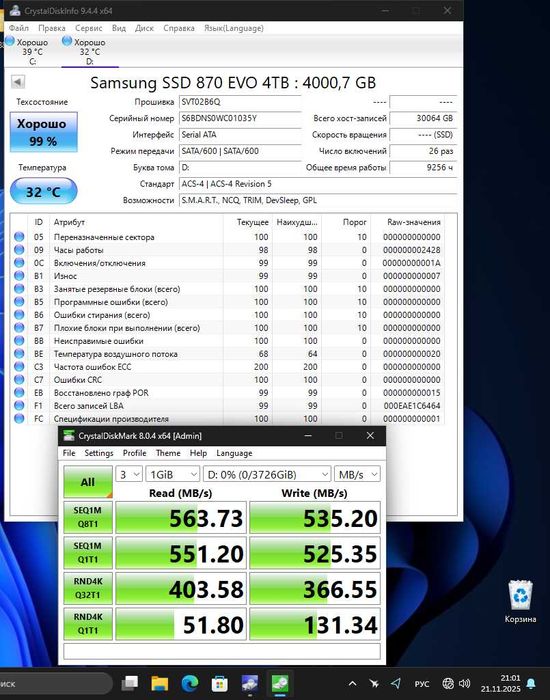Open the Правка menu
The height and width of the screenshot is (700, 550).
[x=52, y=28]
